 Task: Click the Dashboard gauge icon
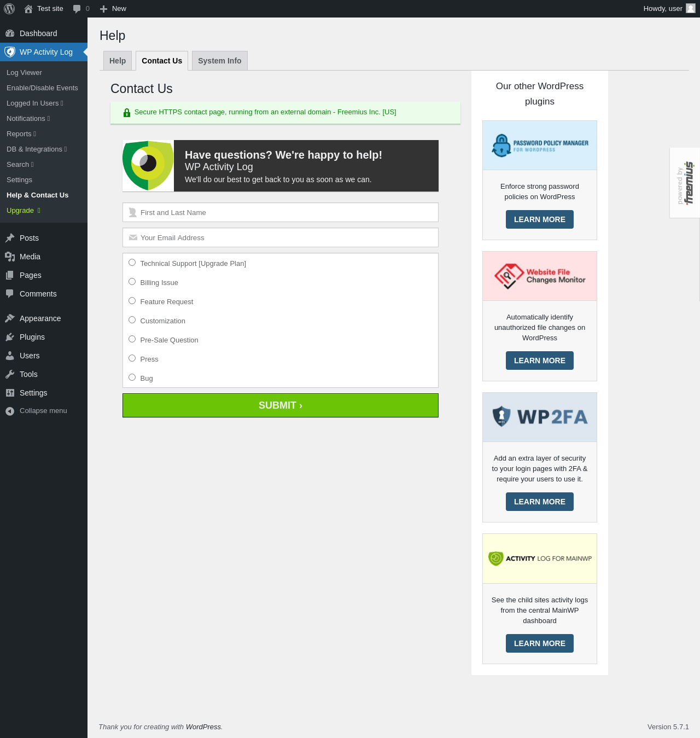(x=10, y=33)
